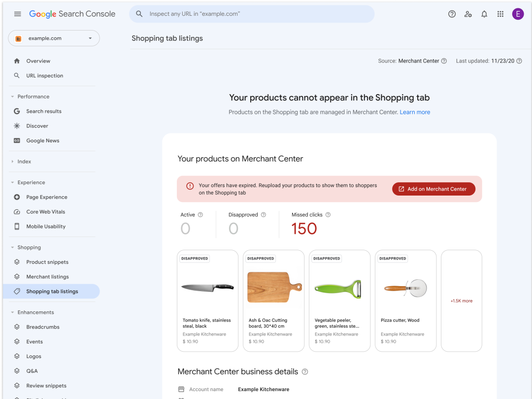Click Disapproved badge on Tomato knife card
Viewport: 532px width, 399px height.
[195, 259]
